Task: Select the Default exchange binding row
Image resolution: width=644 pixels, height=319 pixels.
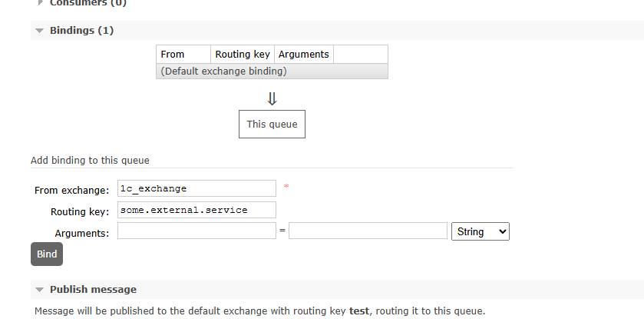Action: pyautogui.click(x=272, y=71)
